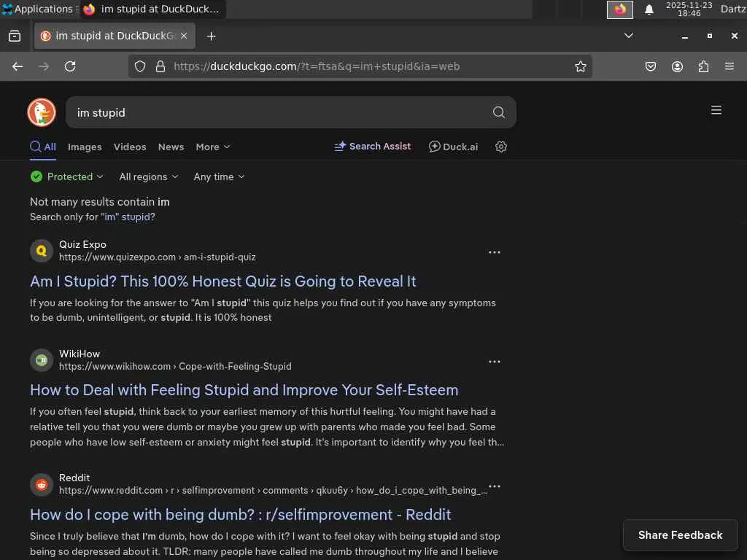Open more options for WikiHow result
747x560 pixels.
coord(495,362)
